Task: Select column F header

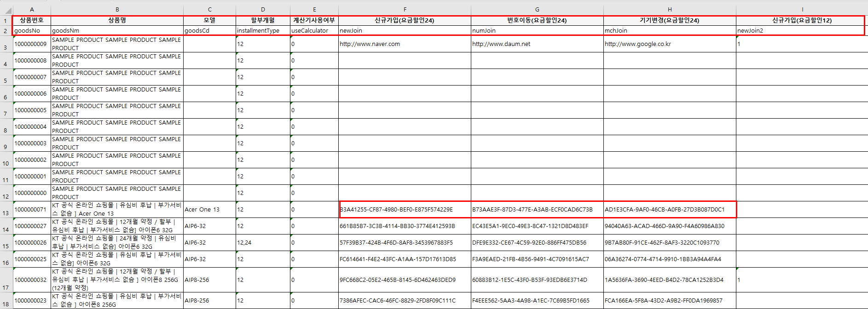Action: tap(405, 9)
